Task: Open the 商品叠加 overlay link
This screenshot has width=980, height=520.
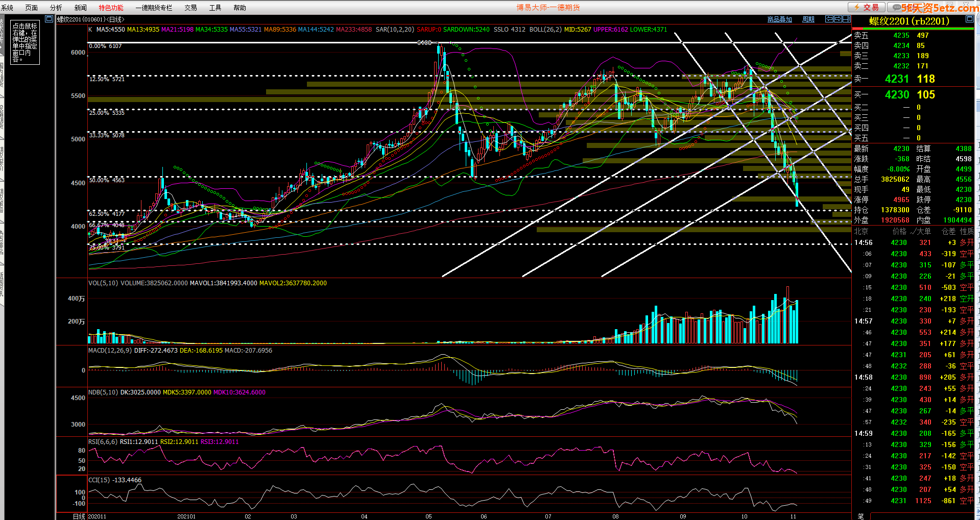Action: click(x=779, y=19)
